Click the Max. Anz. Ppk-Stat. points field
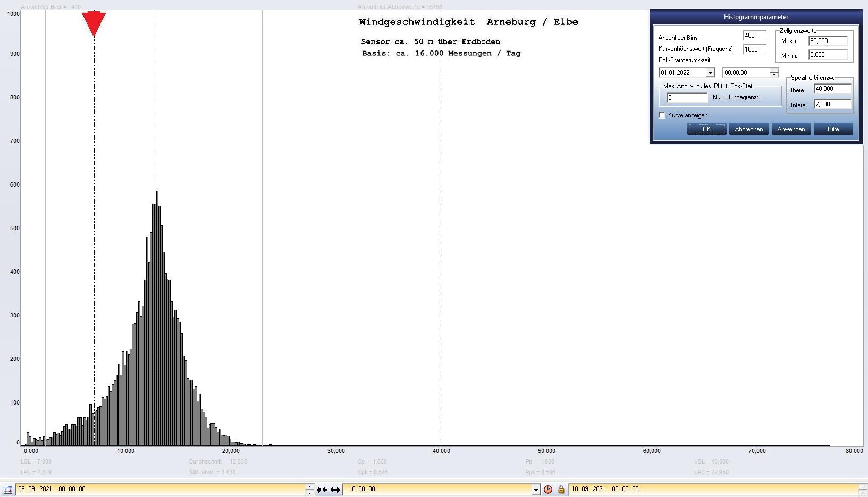Viewport: 868px width, 497px height. [x=687, y=98]
